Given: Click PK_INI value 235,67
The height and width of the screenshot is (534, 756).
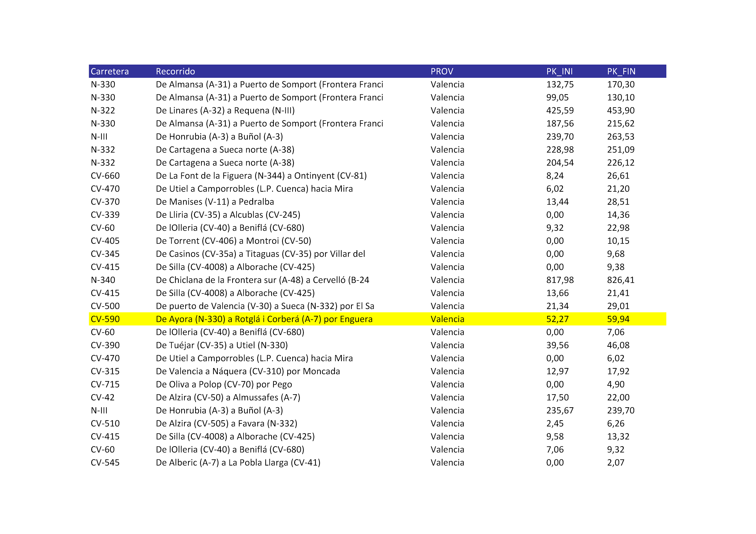Looking at the screenshot, I should tap(560, 410).
